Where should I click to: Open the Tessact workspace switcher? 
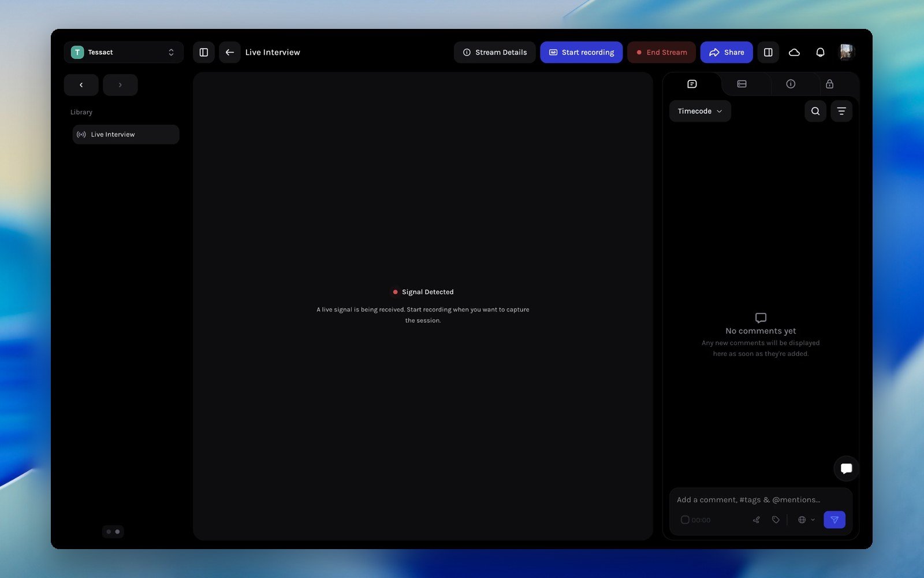(124, 52)
